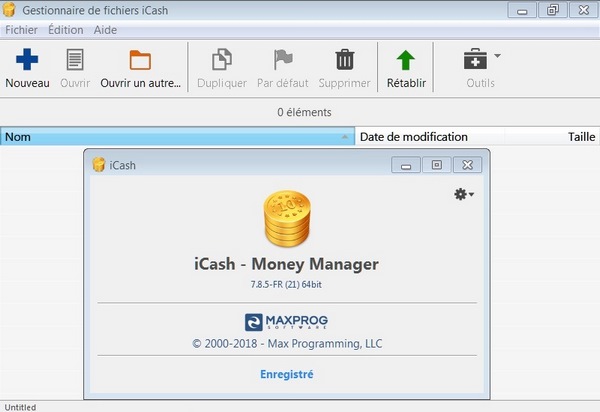Click the Nouveau blue plus icon
Screen dimensions: 600x412
[27, 60]
